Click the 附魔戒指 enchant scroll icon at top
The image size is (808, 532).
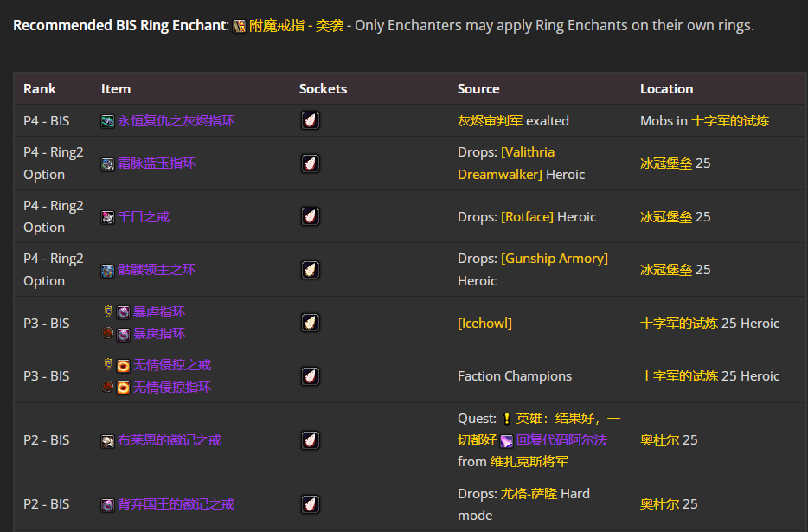pos(239,25)
